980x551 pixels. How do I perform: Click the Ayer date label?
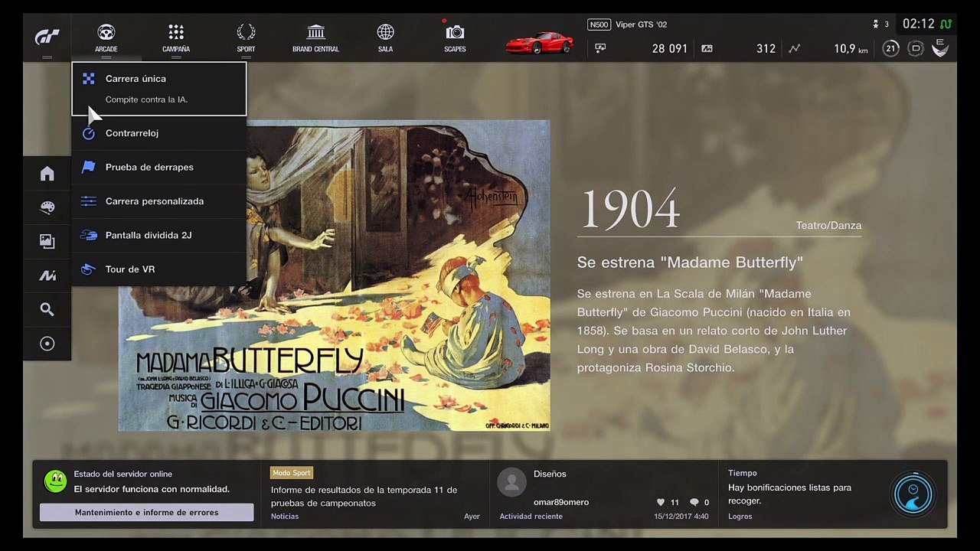pos(472,517)
